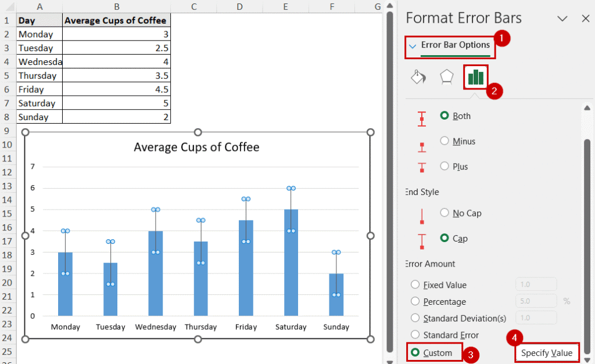Screen dimensions: 595x364
Task: Select the Both direction radio button
Action: (x=443, y=116)
